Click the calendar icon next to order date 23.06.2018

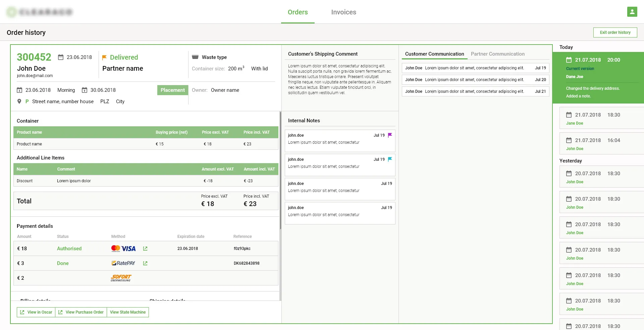click(61, 57)
